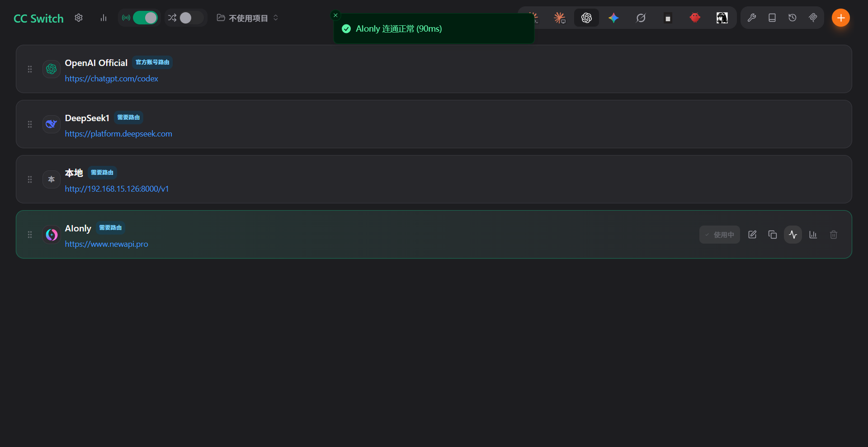Delete the Alonly provider
Image resolution: width=868 pixels, height=447 pixels.
(x=834, y=235)
